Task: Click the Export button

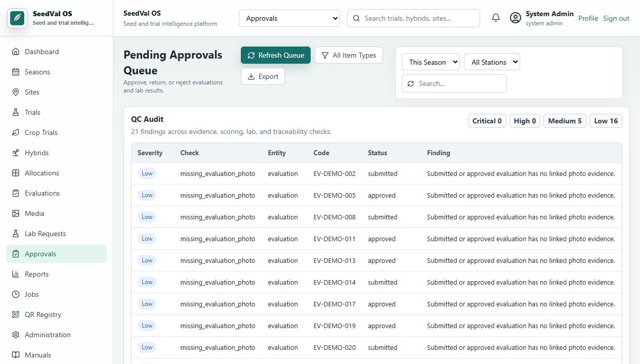Action: point(263,76)
